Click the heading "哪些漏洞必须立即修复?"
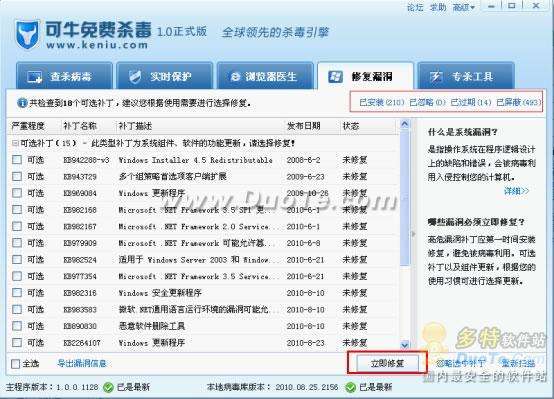This screenshot has width=554, height=399. pos(477,222)
